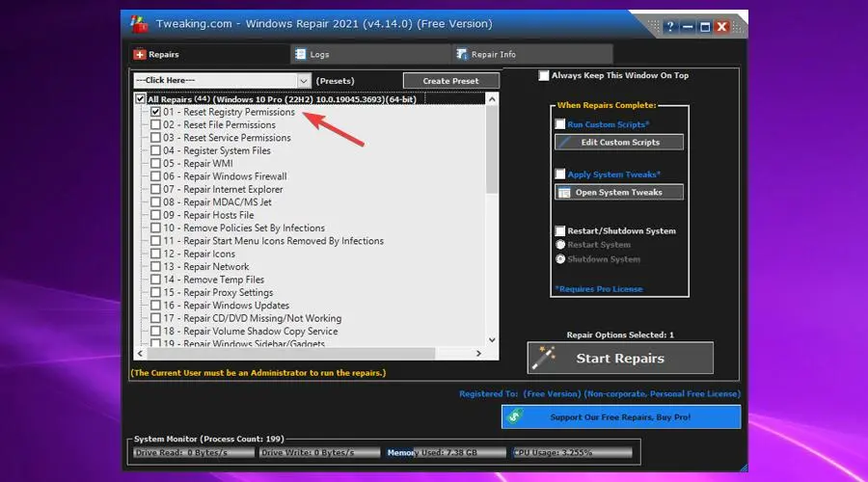Viewport: 868px width, 482px height.
Task: Select 11 Repair Start Menu Icons text
Action: (x=274, y=241)
